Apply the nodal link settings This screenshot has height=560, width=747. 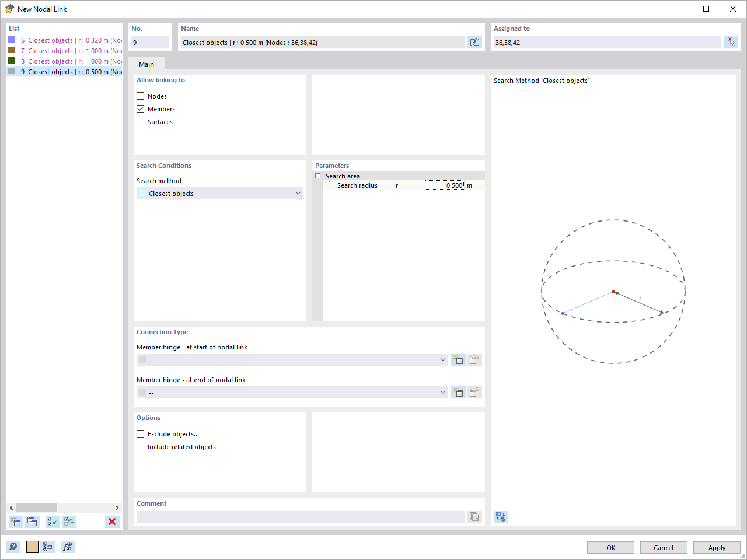[717, 547]
